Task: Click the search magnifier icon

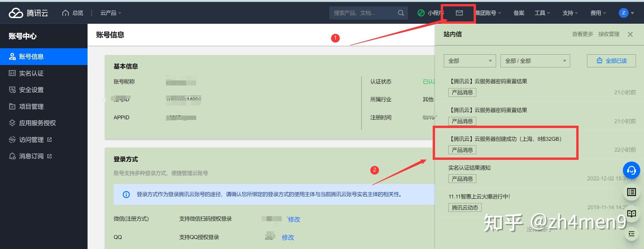Action: [x=401, y=13]
